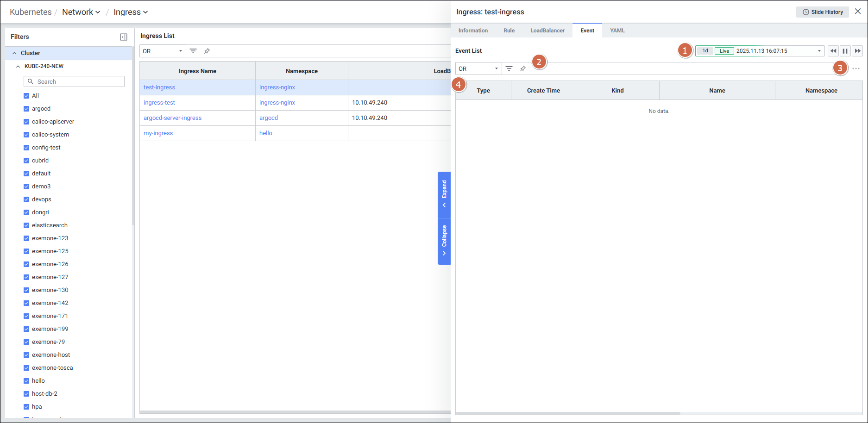Open the OR operator dropdown in Event List
Screen dimensions: 868x423
click(x=478, y=68)
